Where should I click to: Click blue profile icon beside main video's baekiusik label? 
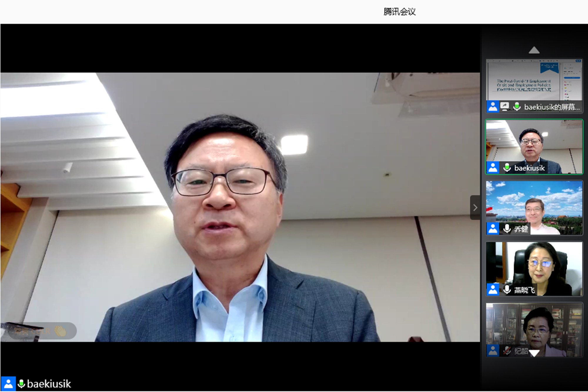[x=8, y=384]
